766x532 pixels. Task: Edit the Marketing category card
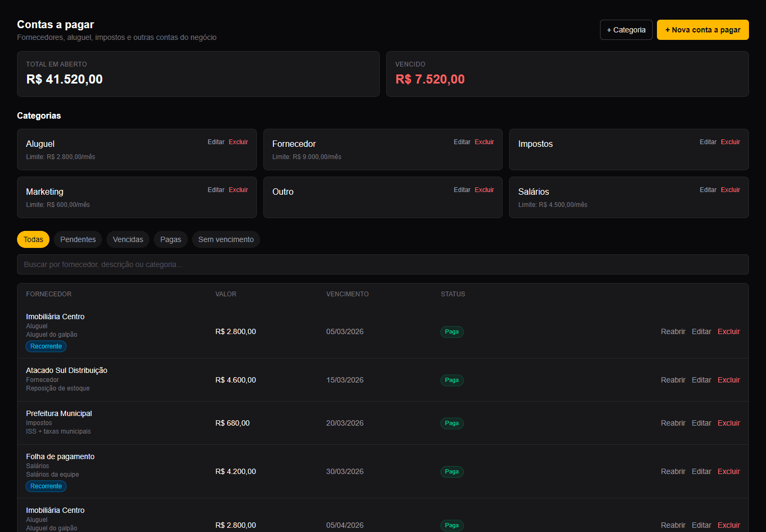tap(216, 190)
